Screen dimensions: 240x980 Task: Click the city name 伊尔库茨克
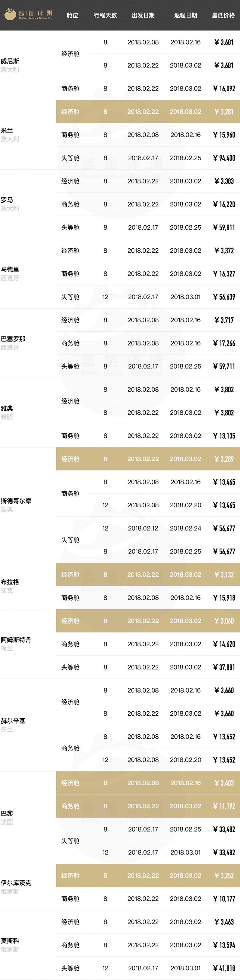[x=16, y=883]
